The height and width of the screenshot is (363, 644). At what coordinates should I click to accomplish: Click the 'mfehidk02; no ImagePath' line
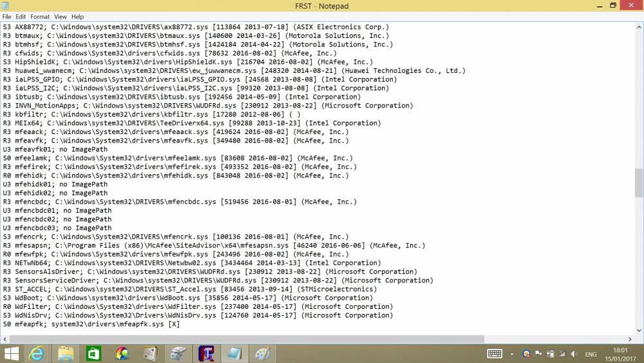(55, 193)
